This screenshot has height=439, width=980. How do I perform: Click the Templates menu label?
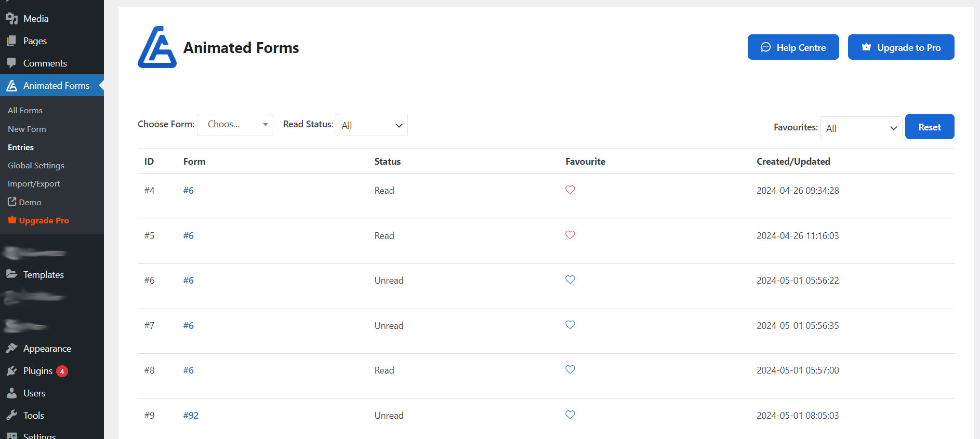click(x=44, y=275)
